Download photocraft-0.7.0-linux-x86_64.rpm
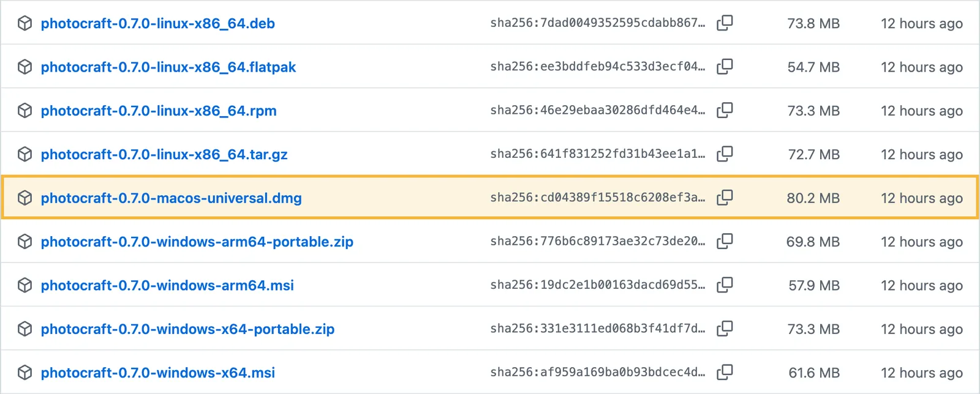 pos(159,111)
